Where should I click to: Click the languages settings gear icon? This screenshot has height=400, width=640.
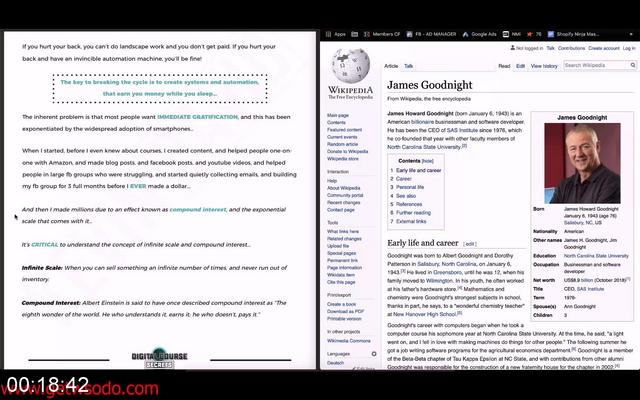tap(374, 354)
